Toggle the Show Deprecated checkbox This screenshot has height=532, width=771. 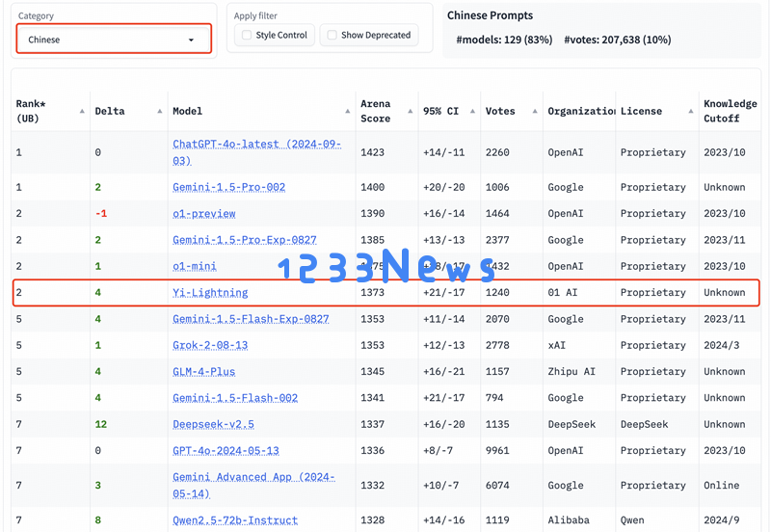[x=332, y=35]
